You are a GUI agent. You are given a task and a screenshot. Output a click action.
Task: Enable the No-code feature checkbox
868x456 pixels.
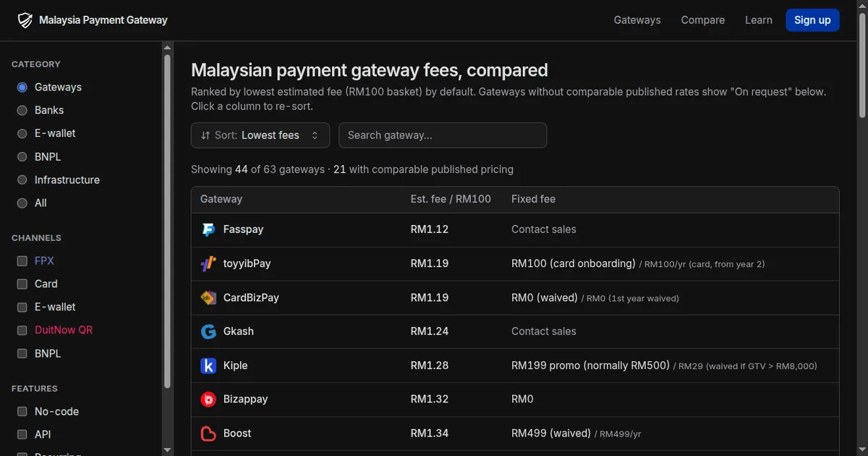pyautogui.click(x=22, y=411)
